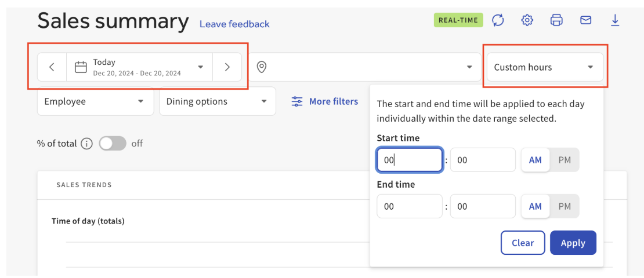The image size is (644, 278).
Task: Click the refresh report icon
Action: (498, 20)
